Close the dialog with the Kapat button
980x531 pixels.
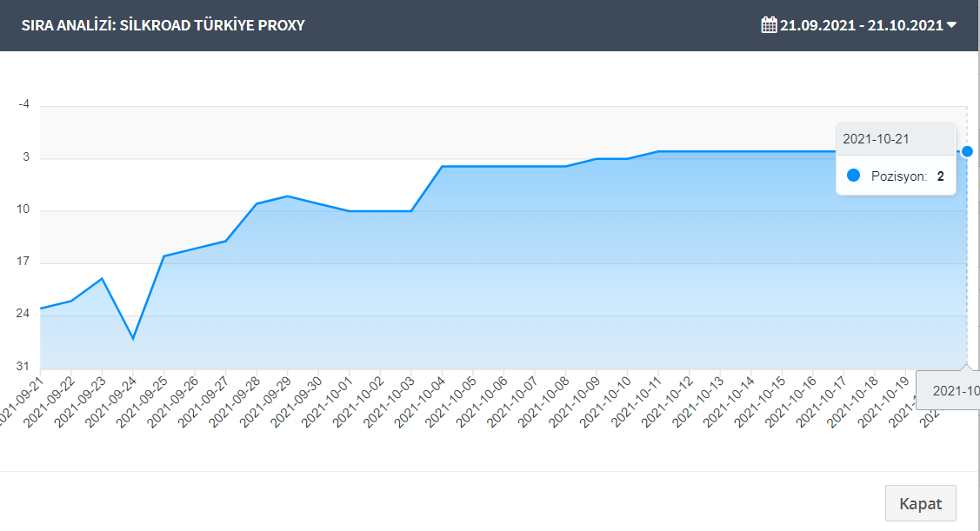(x=920, y=503)
